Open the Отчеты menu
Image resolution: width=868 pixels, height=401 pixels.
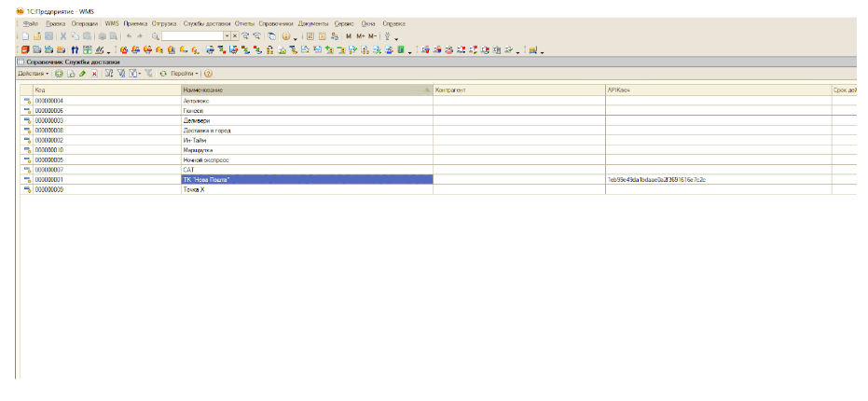pyautogui.click(x=244, y=22)
